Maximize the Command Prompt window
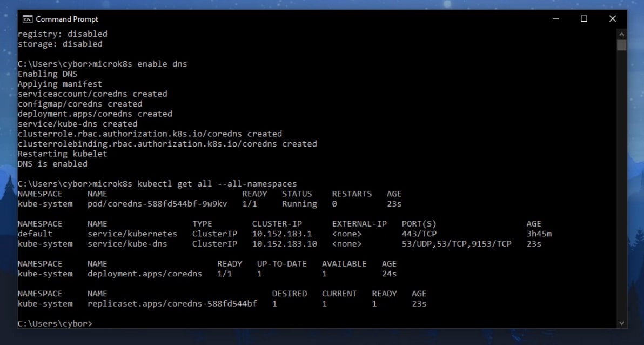 583,19
